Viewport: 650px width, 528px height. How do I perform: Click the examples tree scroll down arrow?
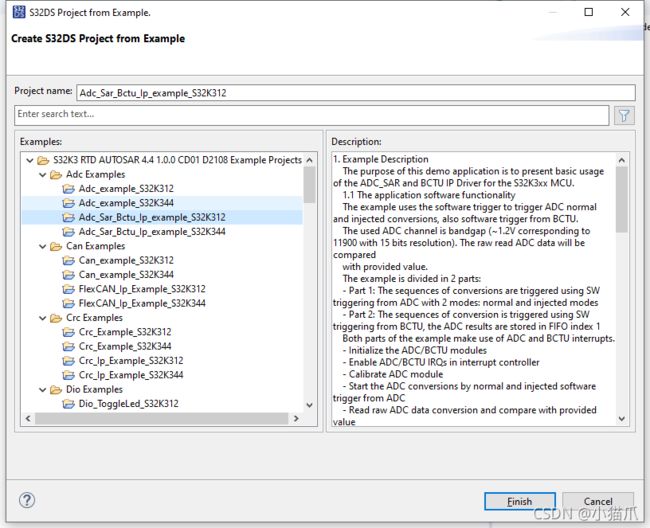pyautogui.click(x=309, y=405)
